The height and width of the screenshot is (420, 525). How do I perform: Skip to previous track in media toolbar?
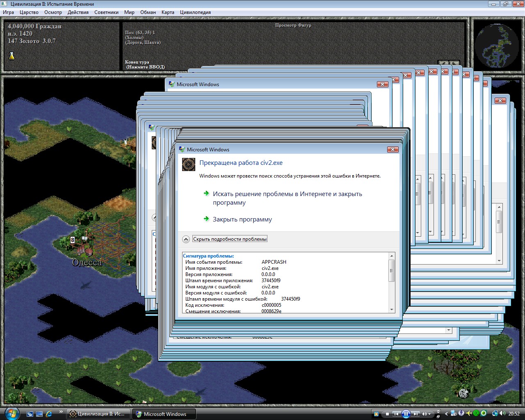pos(396,414)
